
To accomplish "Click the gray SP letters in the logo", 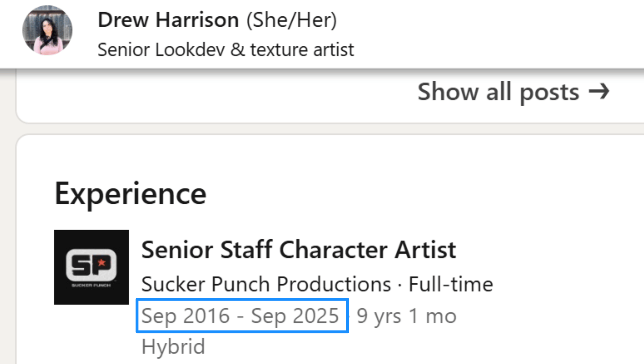I will coord(91,264).
